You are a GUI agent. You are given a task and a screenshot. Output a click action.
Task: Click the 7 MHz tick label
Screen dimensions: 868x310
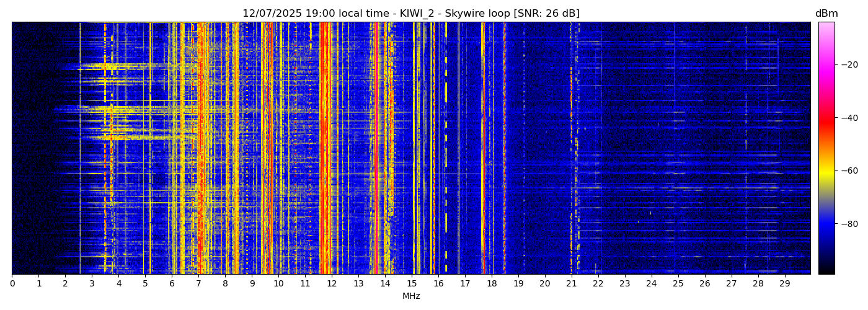(198, 284)
